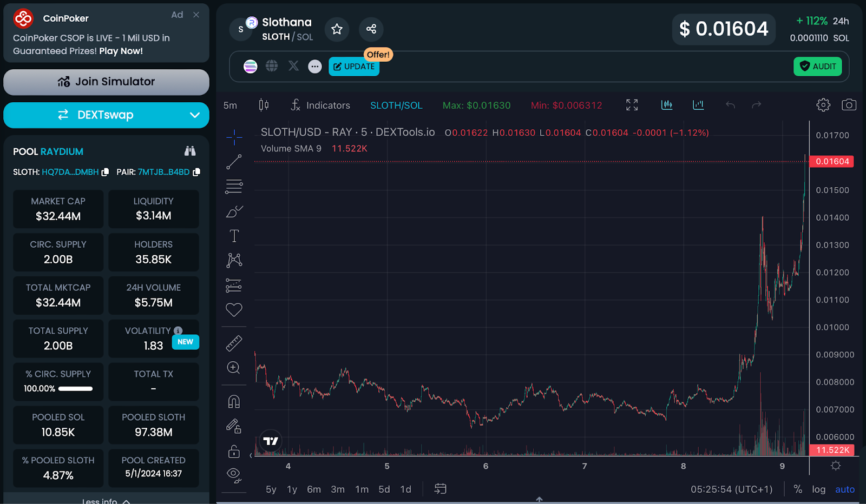The width and height of the screenshot is (866, 504).
Task: Open the Indicators menu
Action: (320, 105)
